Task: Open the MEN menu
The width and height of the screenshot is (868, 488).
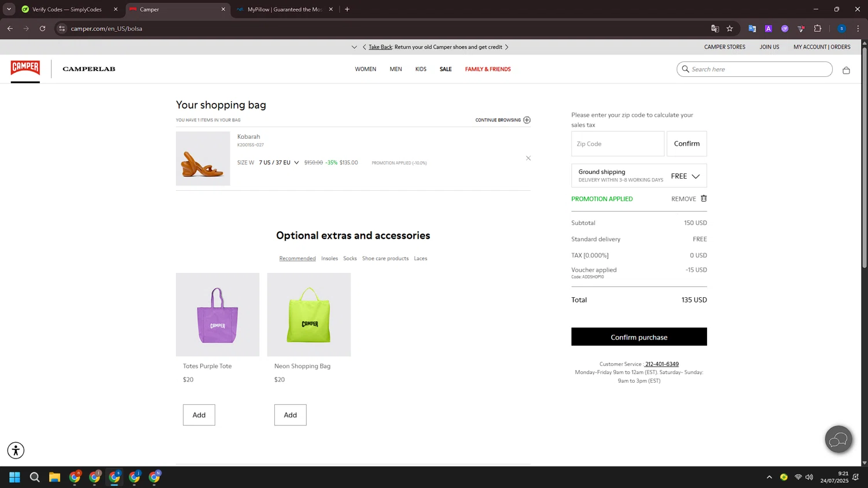Action: pyautogui.click(x=396, y=69)
